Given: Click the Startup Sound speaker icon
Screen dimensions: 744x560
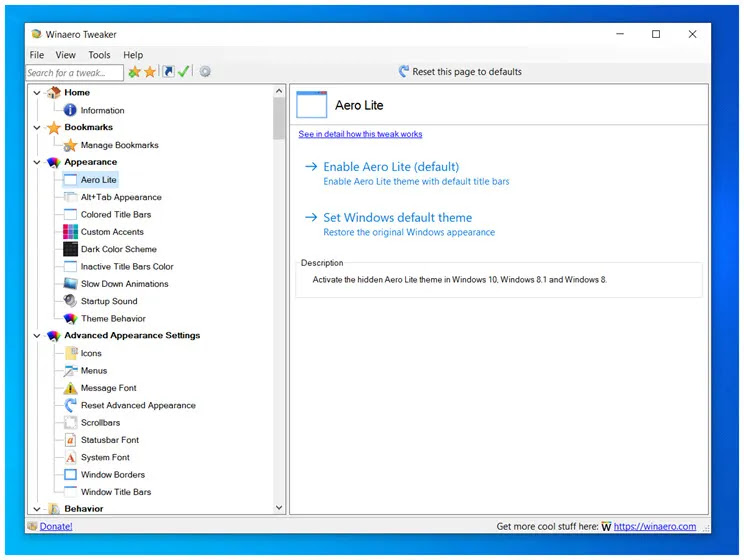Looking at the screenshot, I should (x=70, y=301).
